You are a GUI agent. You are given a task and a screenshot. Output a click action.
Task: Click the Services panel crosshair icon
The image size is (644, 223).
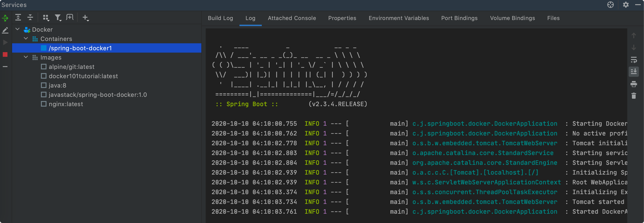[610, 5]
